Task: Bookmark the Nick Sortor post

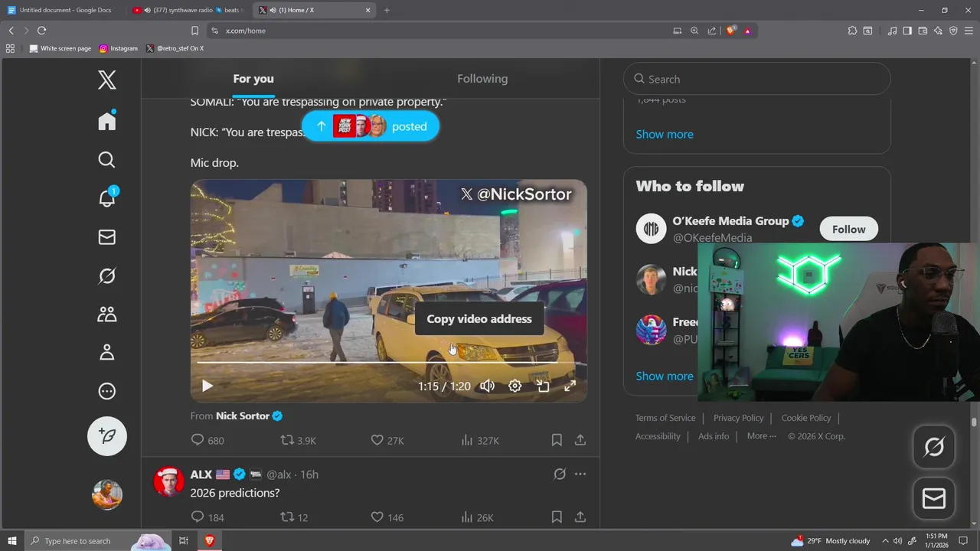Action: (557, 440)
